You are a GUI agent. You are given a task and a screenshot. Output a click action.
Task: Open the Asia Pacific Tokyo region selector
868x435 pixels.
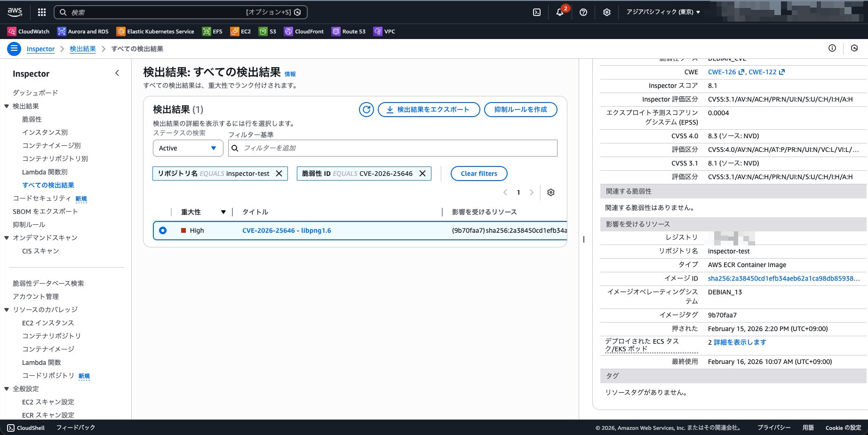[663, 12]
